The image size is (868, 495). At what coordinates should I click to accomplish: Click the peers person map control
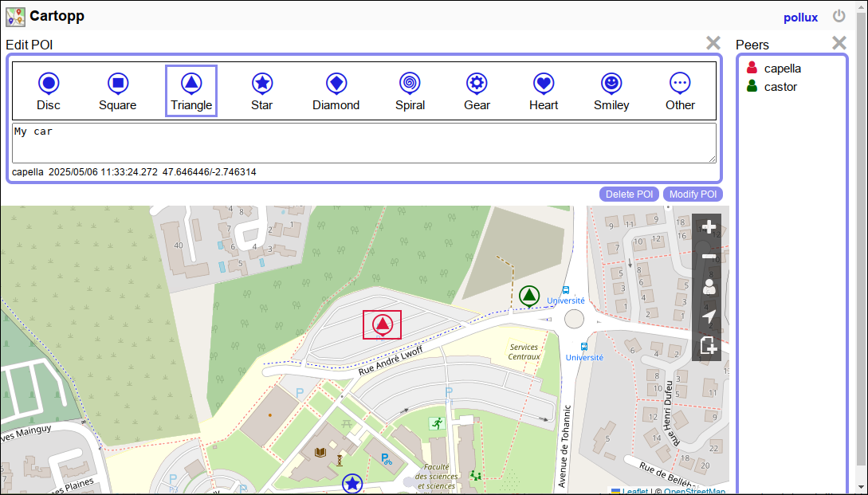tap(708, 287)
